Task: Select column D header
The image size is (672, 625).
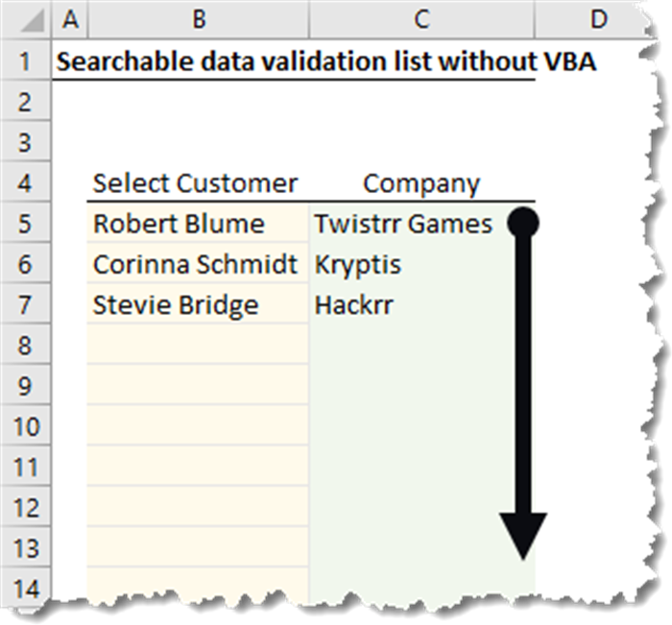Action: point(597,17)
